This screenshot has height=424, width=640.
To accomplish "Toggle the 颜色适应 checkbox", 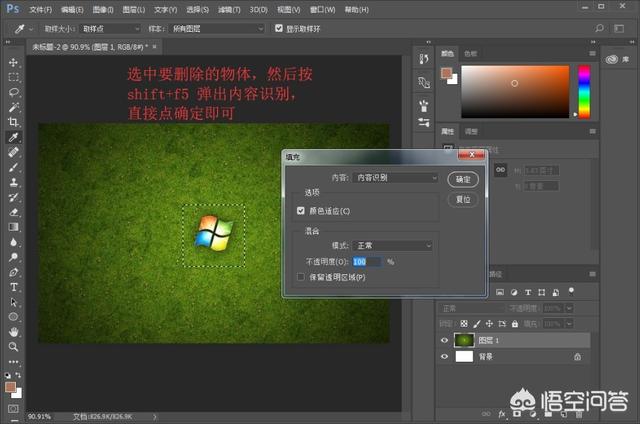I will pyautogui.click(x=301, y=211).
